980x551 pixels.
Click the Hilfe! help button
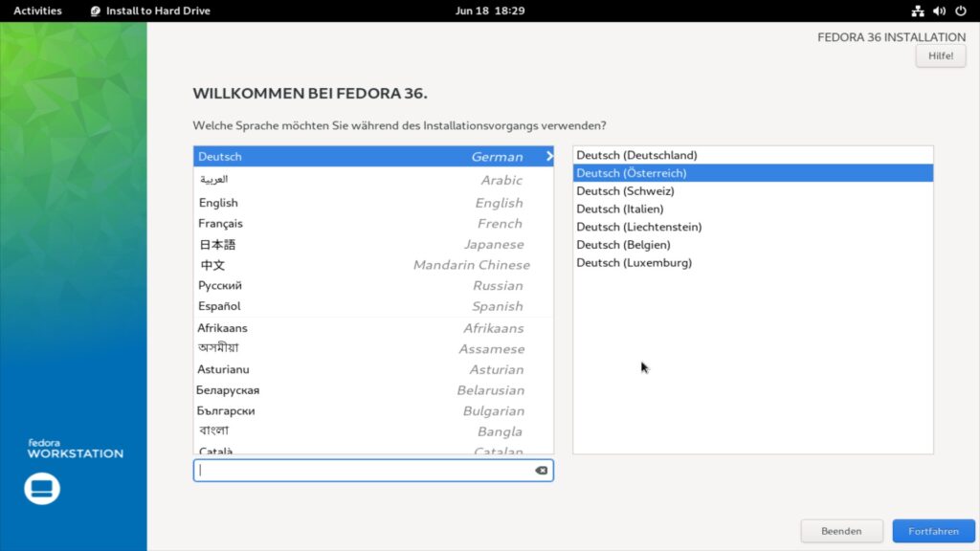941,55
